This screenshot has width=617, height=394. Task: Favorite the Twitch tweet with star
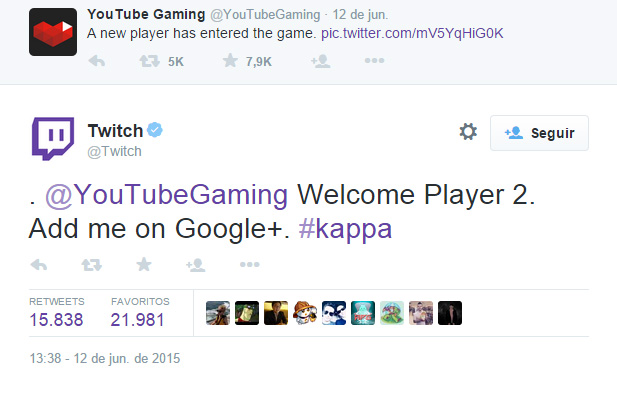[144, 264]
